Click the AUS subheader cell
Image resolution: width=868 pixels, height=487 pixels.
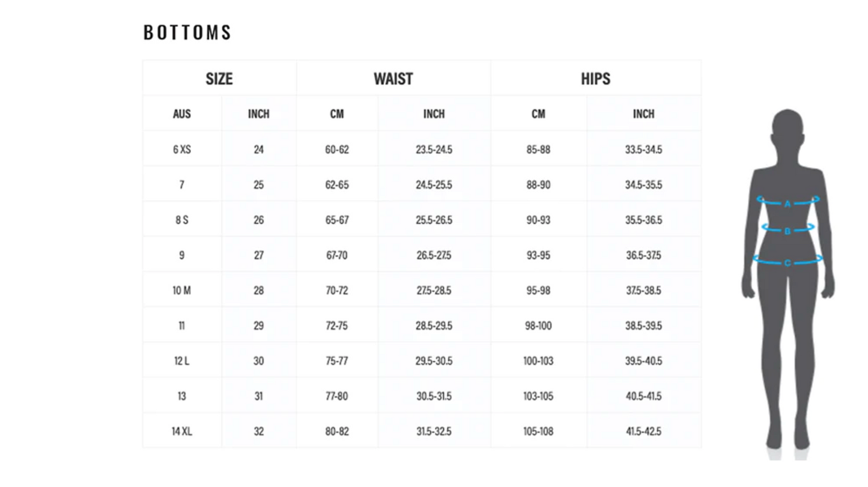182,114
